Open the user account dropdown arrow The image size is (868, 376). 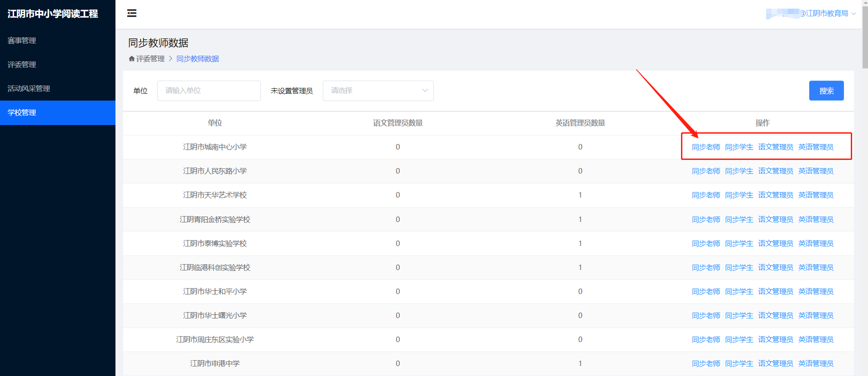click(854, 14)
